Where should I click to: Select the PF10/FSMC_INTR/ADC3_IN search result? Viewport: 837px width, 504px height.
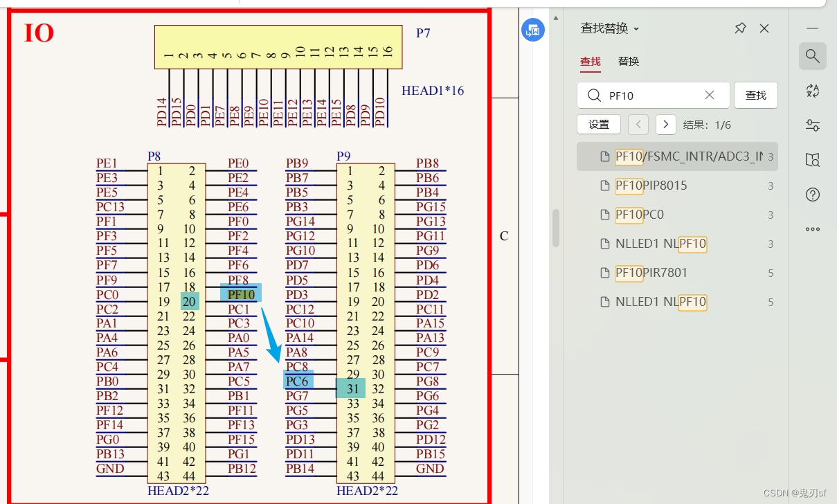677,156
